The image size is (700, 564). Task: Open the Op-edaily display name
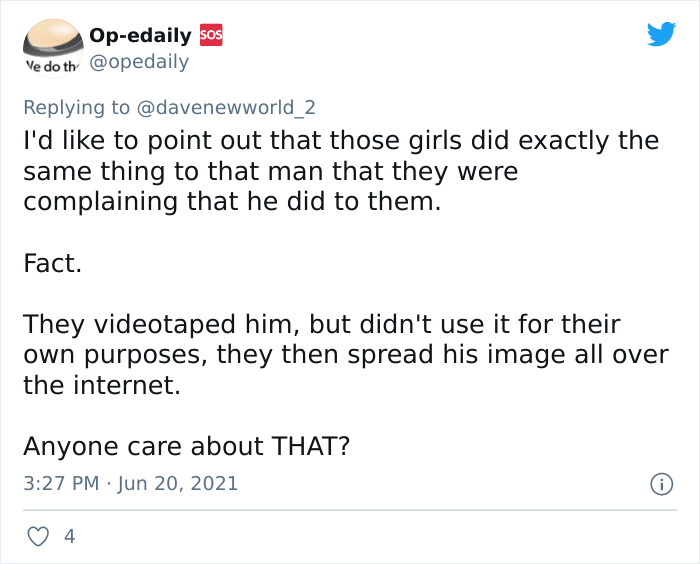(x=140, y=35)
